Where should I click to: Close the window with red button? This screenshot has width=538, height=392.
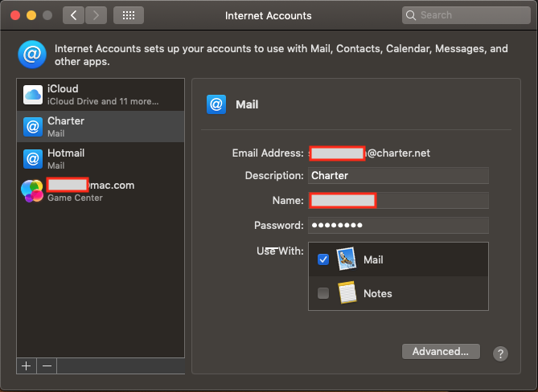tap(15, 15)
